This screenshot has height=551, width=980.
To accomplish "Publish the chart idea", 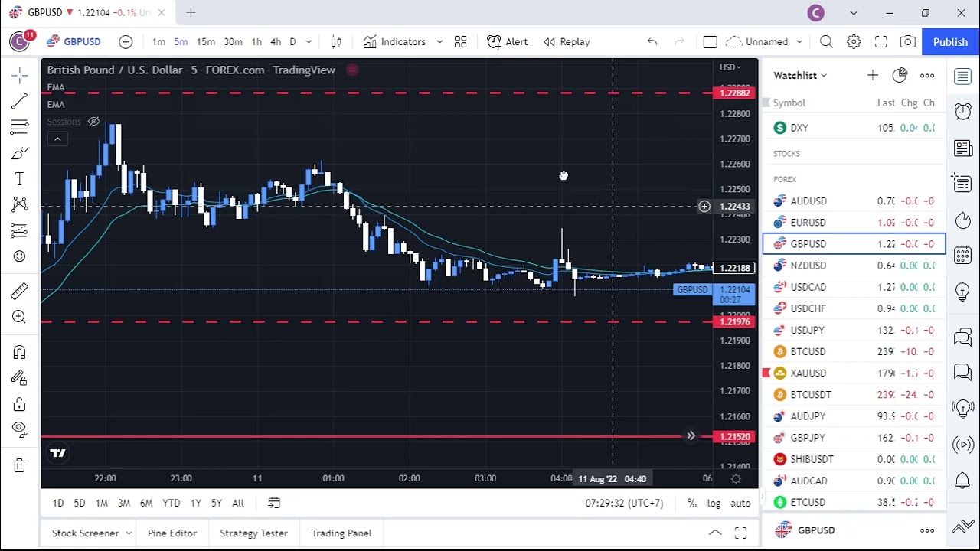I will click(950, 42).
